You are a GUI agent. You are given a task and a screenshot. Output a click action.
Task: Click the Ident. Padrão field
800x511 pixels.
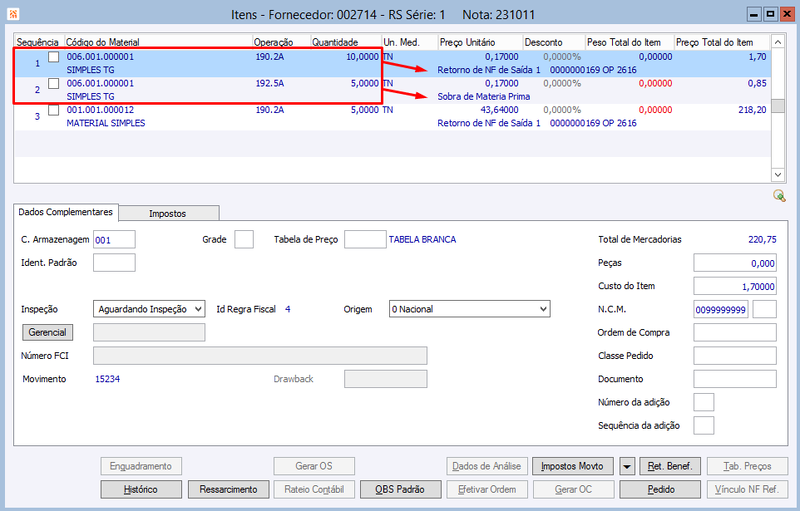[114, 263]
